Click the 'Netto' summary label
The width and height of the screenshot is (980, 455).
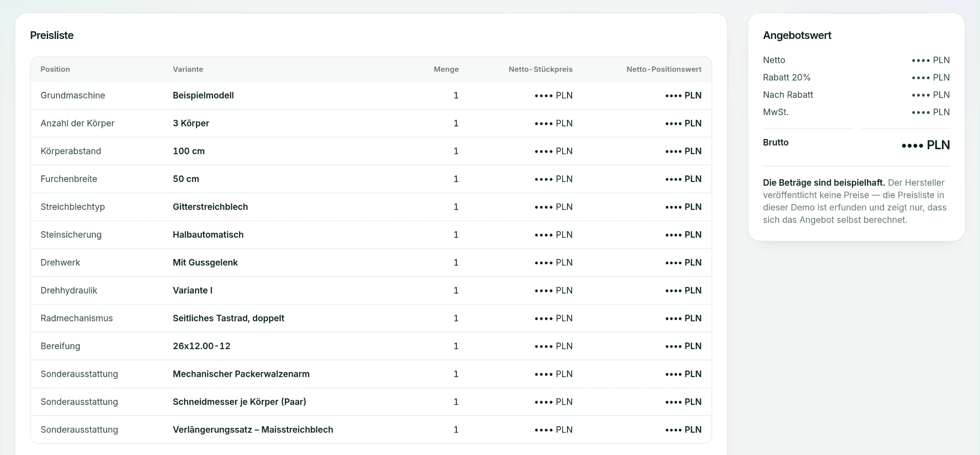coord(774,60)
